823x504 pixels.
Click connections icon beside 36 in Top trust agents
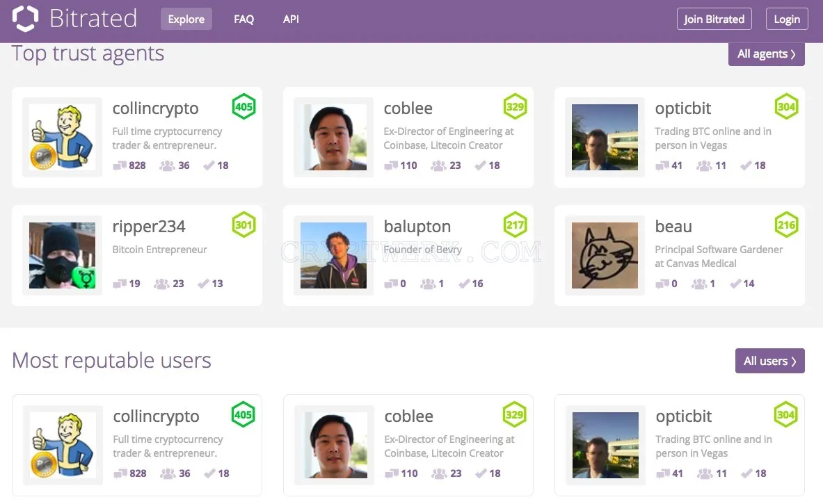coord(168,165)
